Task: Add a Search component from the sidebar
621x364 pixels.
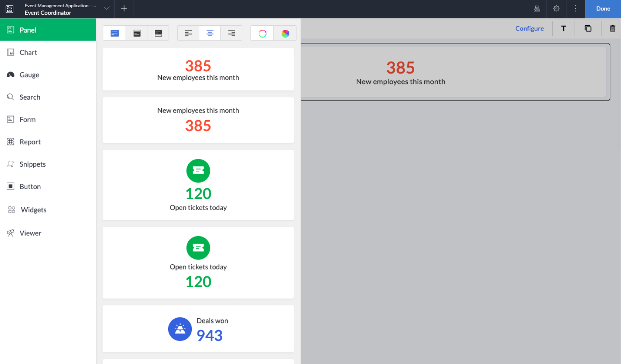Action: (30, 97)
